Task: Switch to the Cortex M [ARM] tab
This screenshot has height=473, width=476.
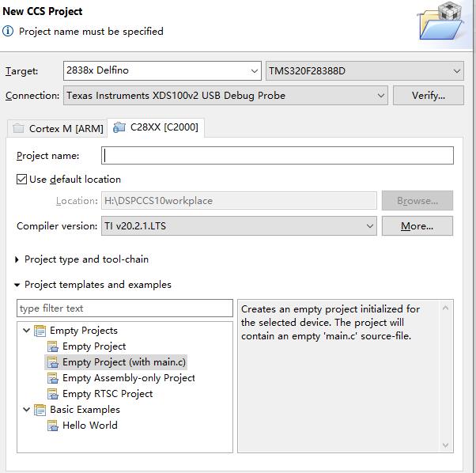Action: tap(58, 128)
